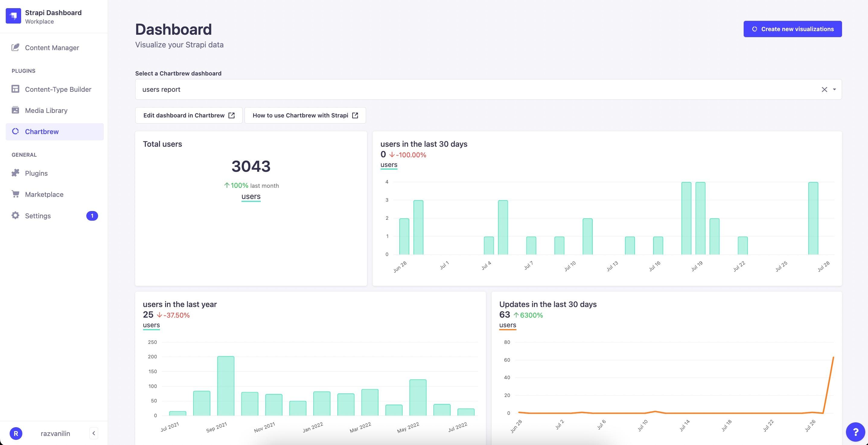
Task: Open Content Manager pencil icon
Action: [x=15, y=47]
